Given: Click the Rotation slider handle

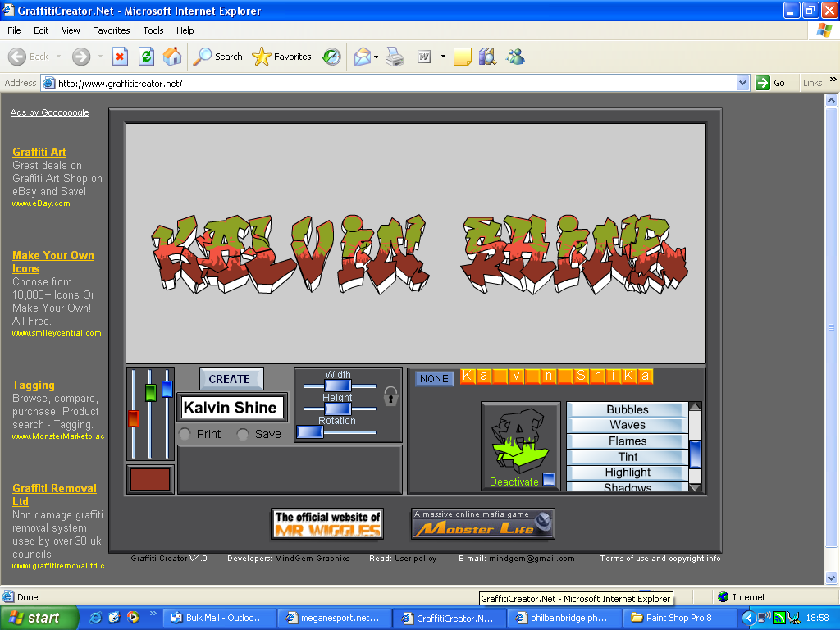Looking at the screenshot, I should pyautogui.click(x=309, y=431).
